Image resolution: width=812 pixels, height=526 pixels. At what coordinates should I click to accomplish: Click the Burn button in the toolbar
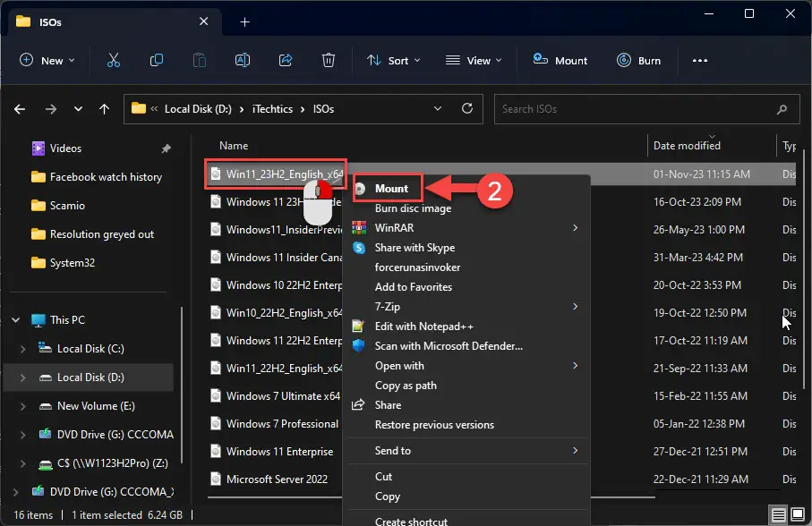[x=638, y=60]
